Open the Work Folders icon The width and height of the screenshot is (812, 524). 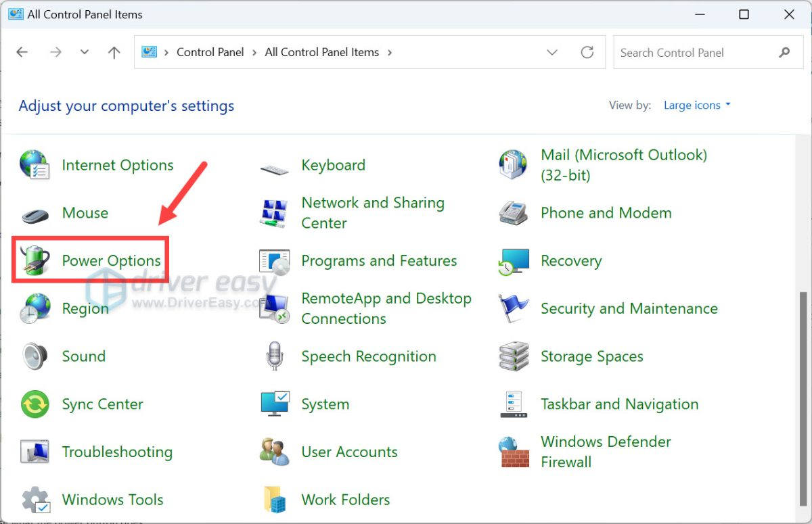tap(274, 500)
